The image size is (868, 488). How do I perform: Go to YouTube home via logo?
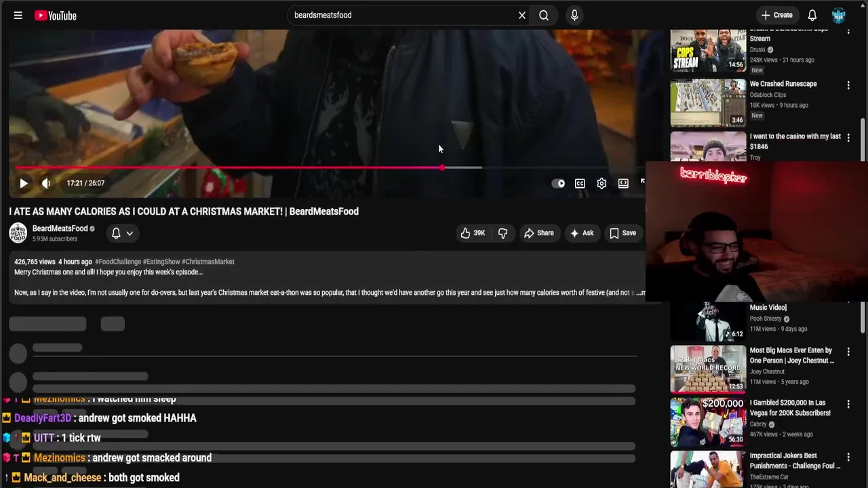(x=56, y=15)
